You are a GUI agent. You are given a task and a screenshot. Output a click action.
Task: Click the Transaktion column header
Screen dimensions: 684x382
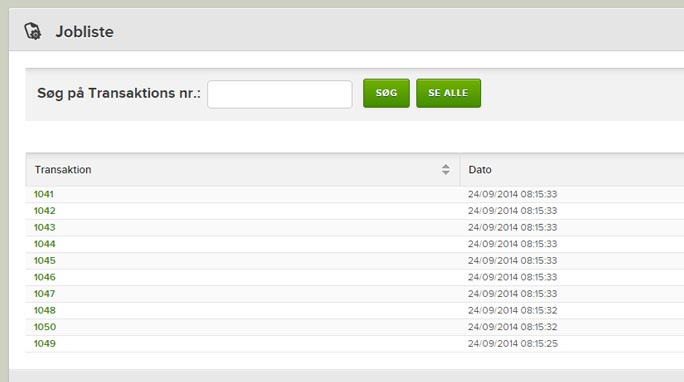click(x=243, y=170)
